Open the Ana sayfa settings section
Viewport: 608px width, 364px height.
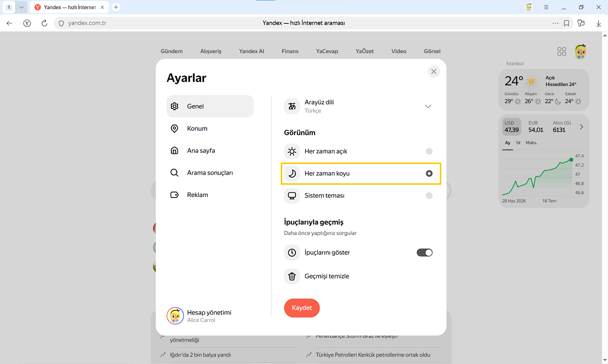(x=210, y=150)
